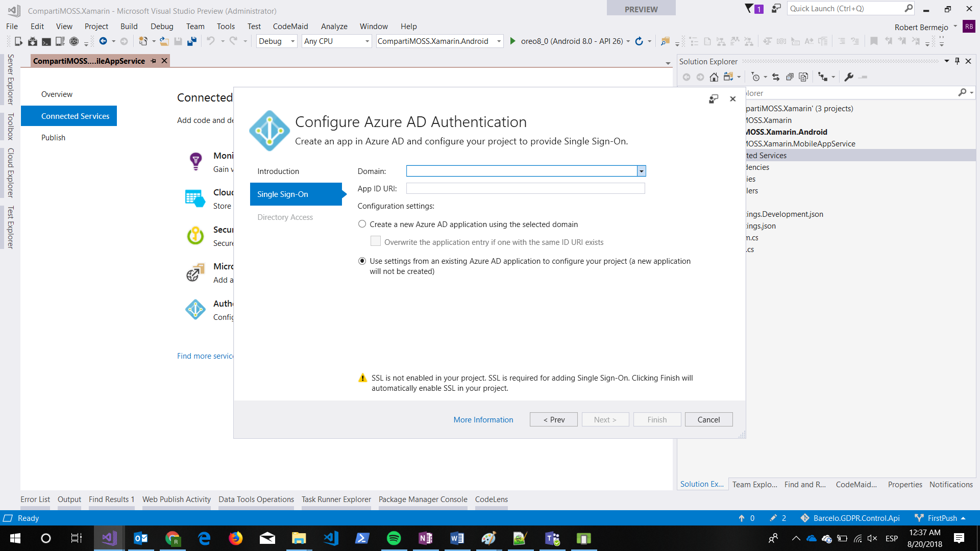Open the Debug configuration dropdown
Image resolution: width=980 pixels, height=551 pixels.
(x=293, y=41)
